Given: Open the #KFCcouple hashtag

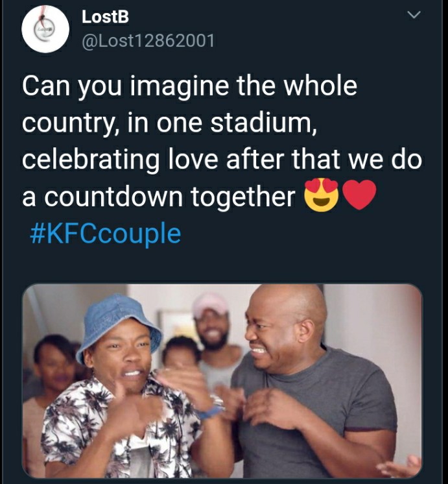Looking at the screenshot, I should [105, 234].
